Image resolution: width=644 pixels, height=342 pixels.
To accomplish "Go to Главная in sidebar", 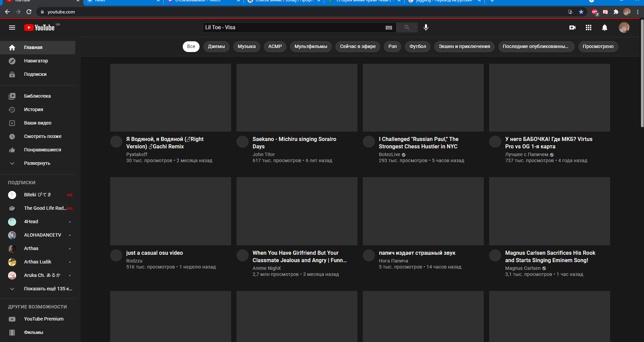I will [x=38, y=47].
